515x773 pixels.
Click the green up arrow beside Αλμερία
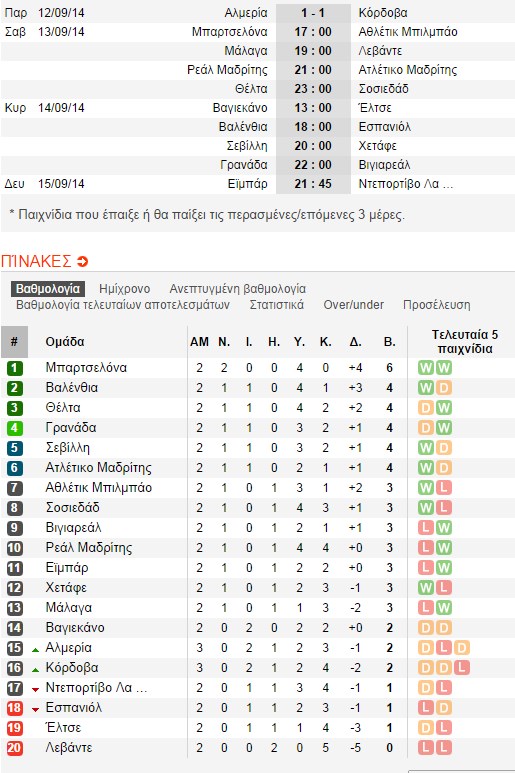click(35, 650)
